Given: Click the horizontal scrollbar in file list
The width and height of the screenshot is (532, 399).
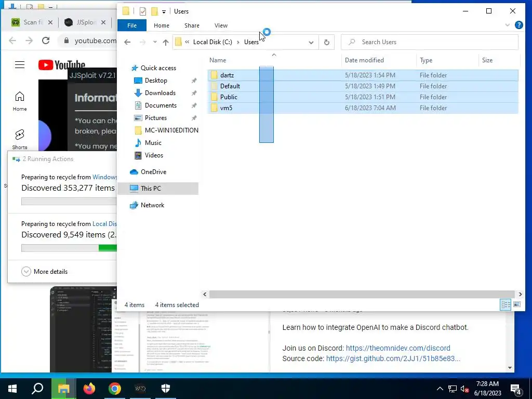Looking at the screenshot, I should [362, 294].
